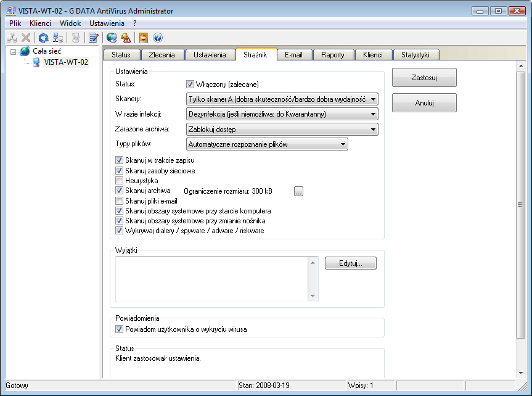Image resolution: width=532 pixels, height=396 pixels.
Task: Click the Gotowy status bar text
Action: tap(17, 386)
